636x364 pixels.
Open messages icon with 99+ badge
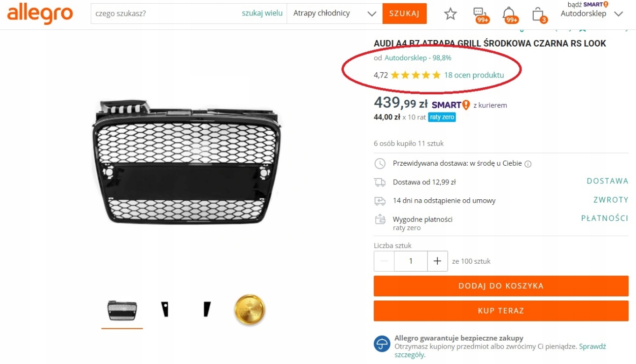[x=481, y=14]
